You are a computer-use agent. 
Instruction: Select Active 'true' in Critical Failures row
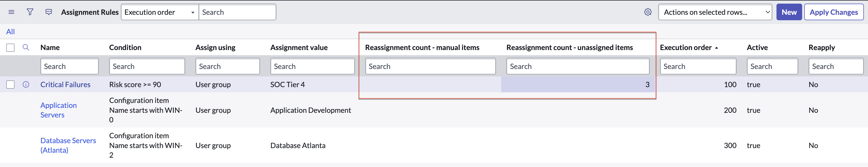753,85
